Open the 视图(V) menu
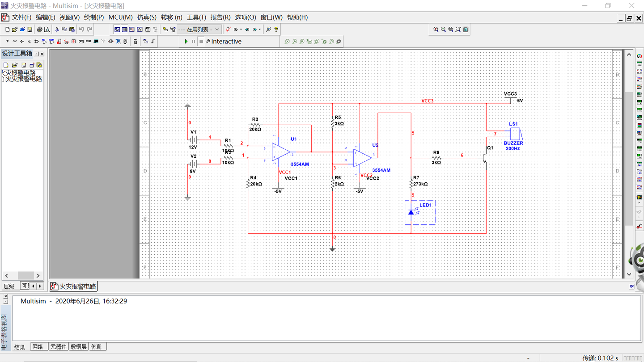This screenshot has height=362, width=644. tap(69, 17)
